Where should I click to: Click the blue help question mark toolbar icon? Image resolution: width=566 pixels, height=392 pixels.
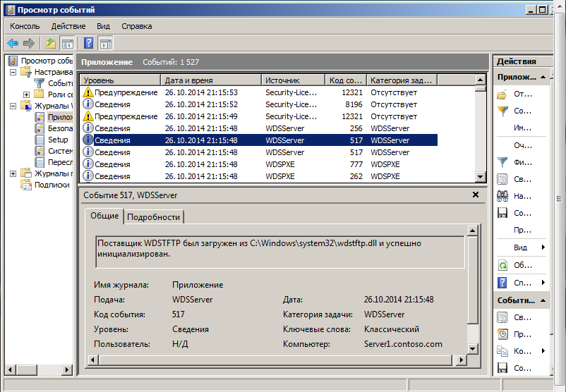88,43
